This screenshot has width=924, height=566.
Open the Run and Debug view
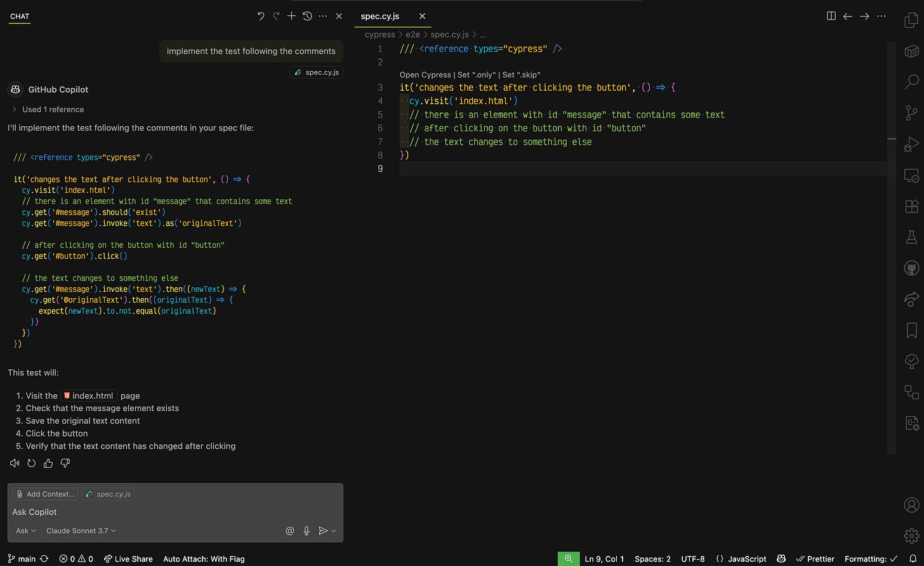pos(911,144)
